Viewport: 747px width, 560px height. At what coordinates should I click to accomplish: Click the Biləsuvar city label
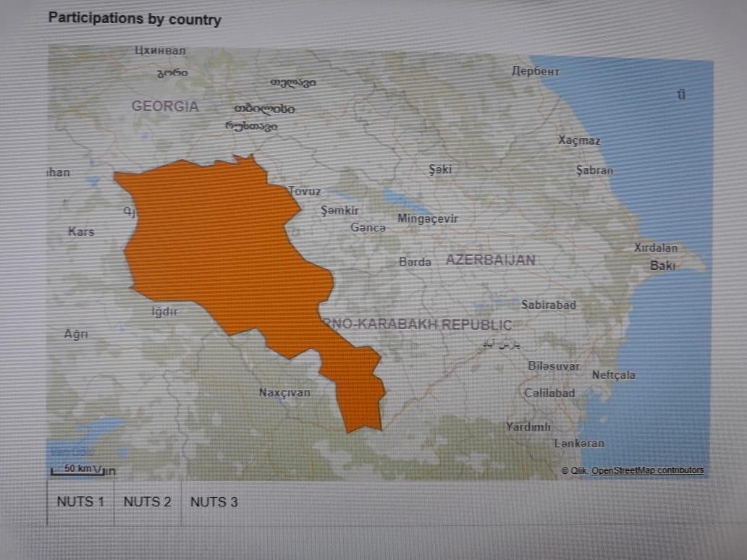tap(554, 365)
